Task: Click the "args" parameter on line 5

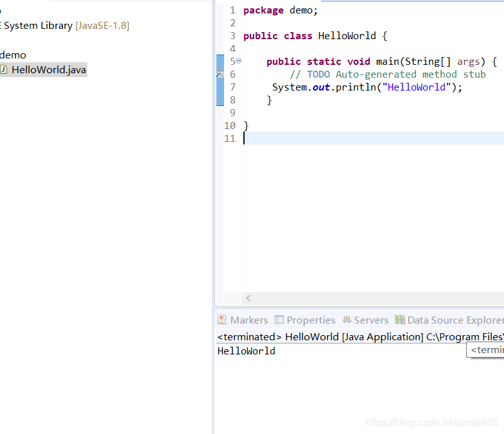Action: [468, 62]
